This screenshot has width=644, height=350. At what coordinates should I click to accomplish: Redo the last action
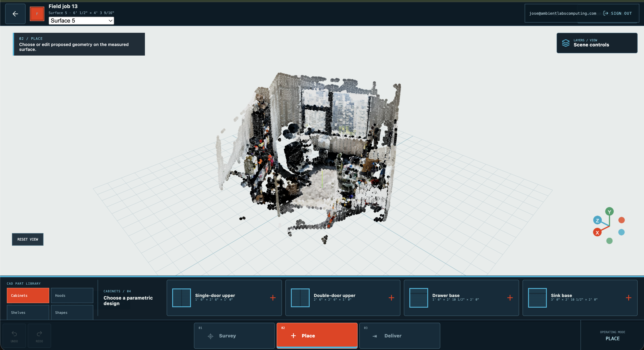39,336
